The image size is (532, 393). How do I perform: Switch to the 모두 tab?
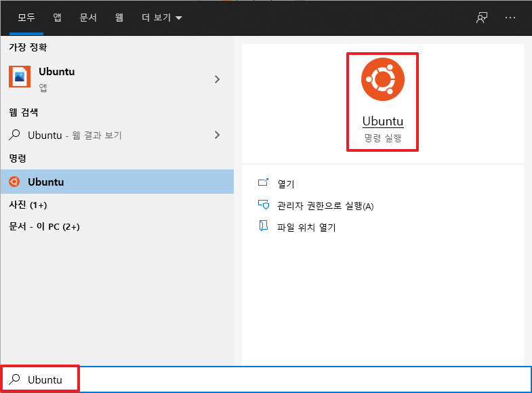click(26, 18)
